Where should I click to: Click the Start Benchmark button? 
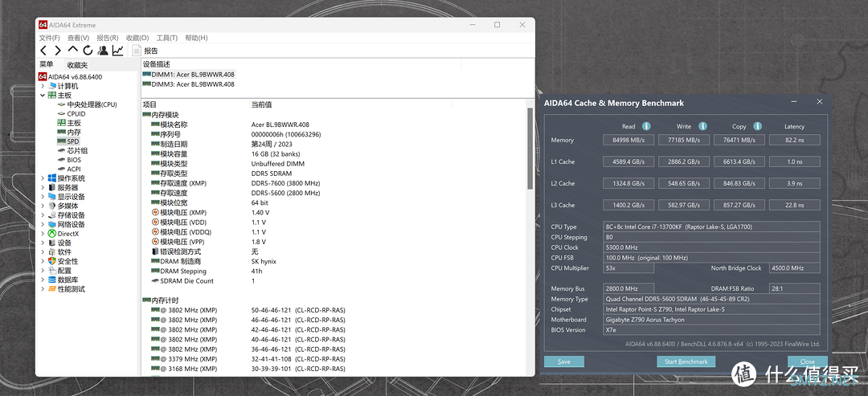[x=686, y=361]
